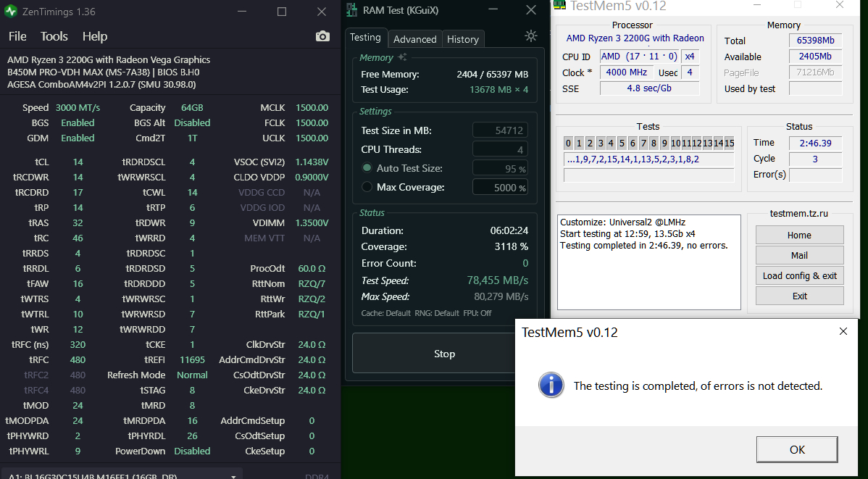Click the Clock value 4000 MHz
This screenshot has height=479, width=868.
tap(626, 72)
